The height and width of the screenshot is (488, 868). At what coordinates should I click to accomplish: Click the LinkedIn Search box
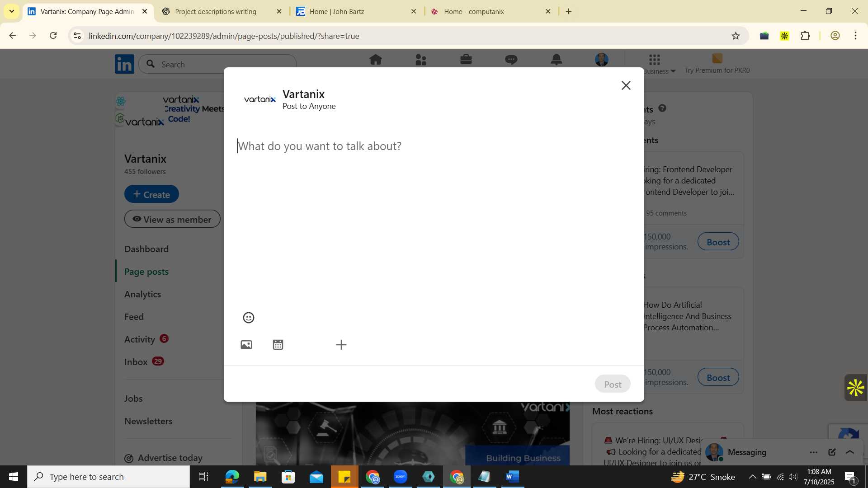(x=218, y=64)
